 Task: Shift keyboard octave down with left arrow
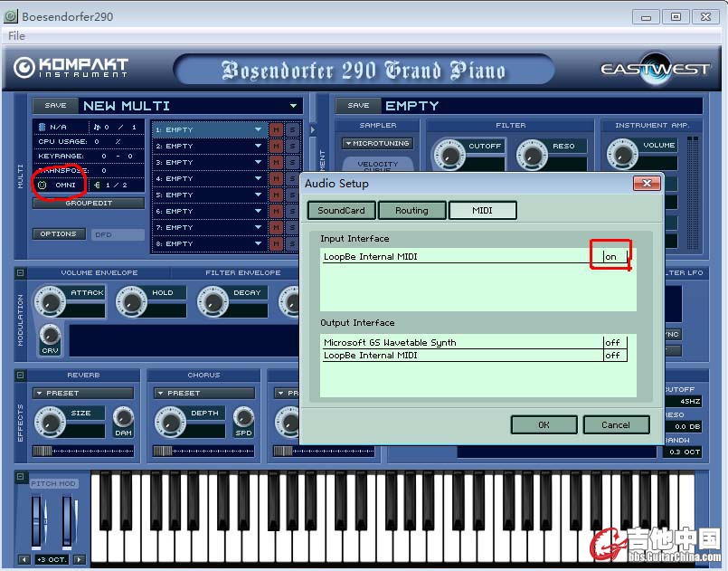pyautogui.click(x=24, y=559)
